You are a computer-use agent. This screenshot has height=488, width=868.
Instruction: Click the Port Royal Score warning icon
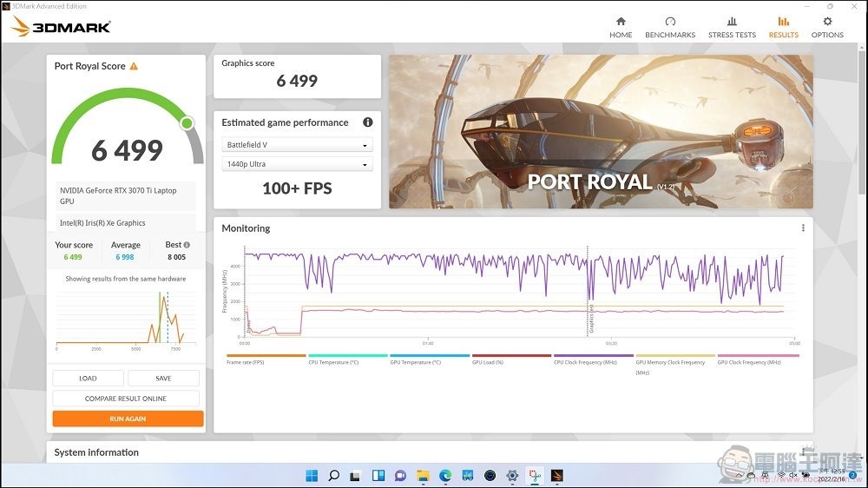[134, 66]
